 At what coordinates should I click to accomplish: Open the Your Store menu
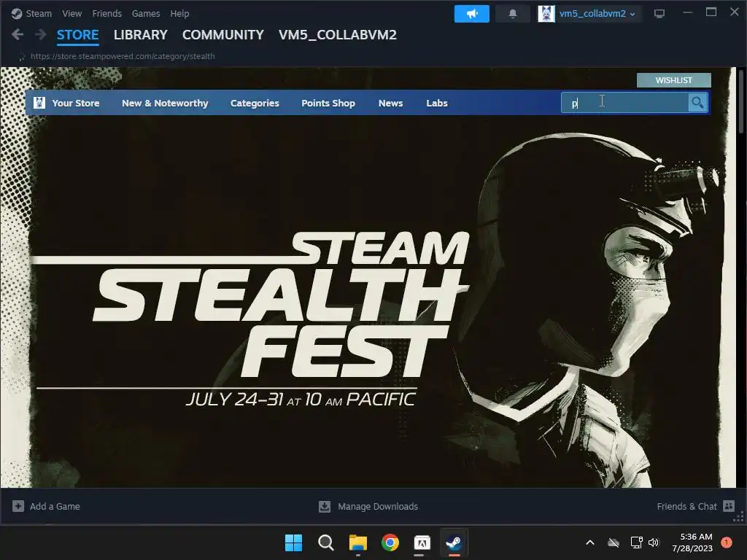(76, 103)
